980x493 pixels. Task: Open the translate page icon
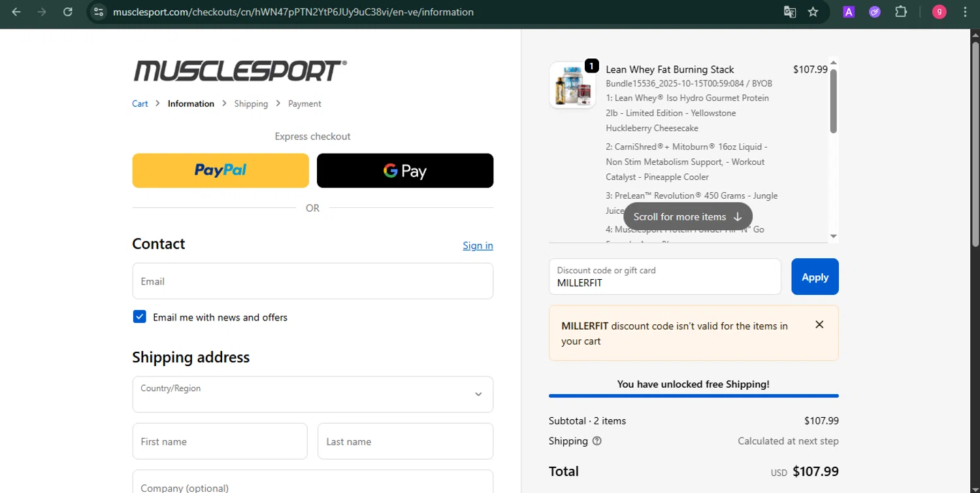click(x=790, y=12)
